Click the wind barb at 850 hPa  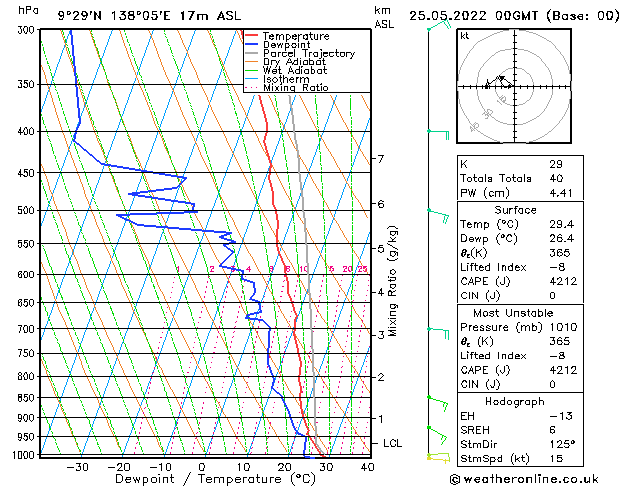438,403
